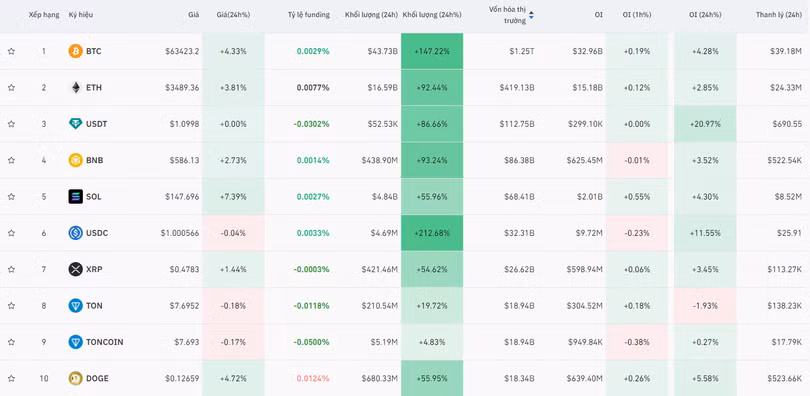The width and height of the screenshot is (810, 396).
Task: Sort by OI (1h%) header
Action: click(x=636, y=15)
